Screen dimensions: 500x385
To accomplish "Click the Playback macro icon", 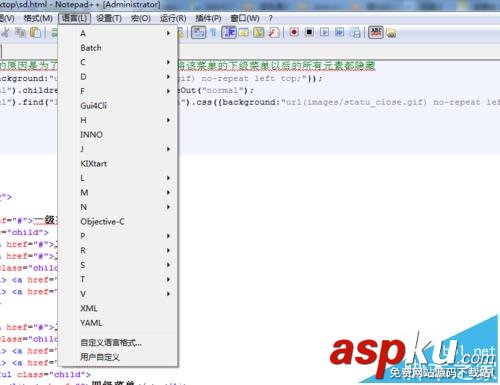I will tap(324, 32).
